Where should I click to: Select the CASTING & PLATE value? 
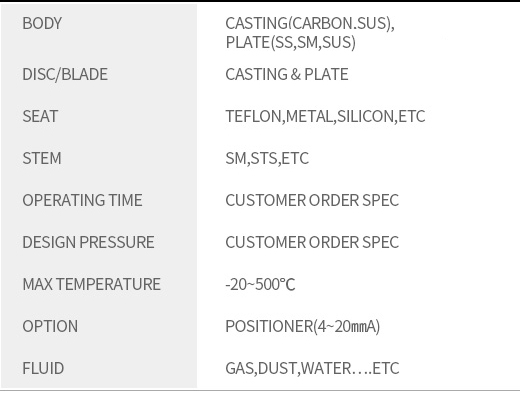pyautogui.click(x=287, y=74)
